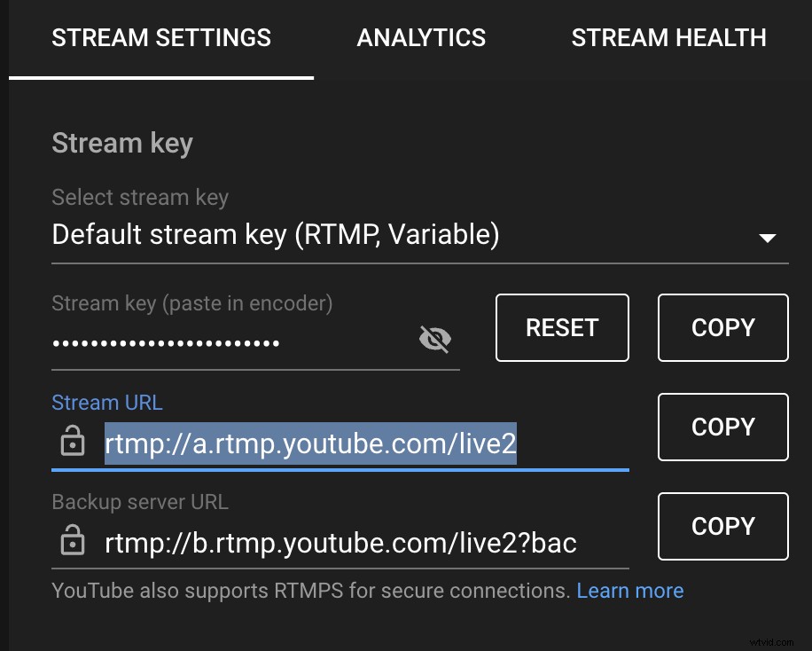Copy the Stream URL
This screenshot has width=812, height=651.
[722, 427]
